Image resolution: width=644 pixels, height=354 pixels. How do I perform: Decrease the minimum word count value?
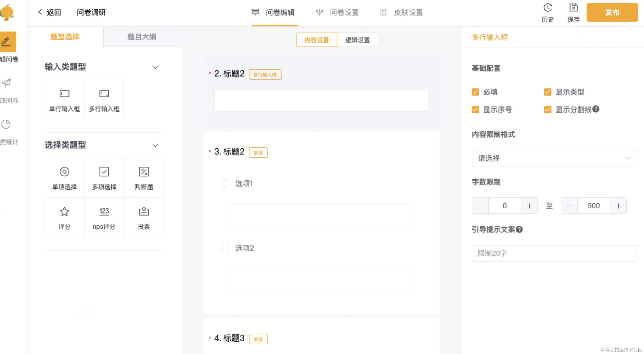pos(480,206)
